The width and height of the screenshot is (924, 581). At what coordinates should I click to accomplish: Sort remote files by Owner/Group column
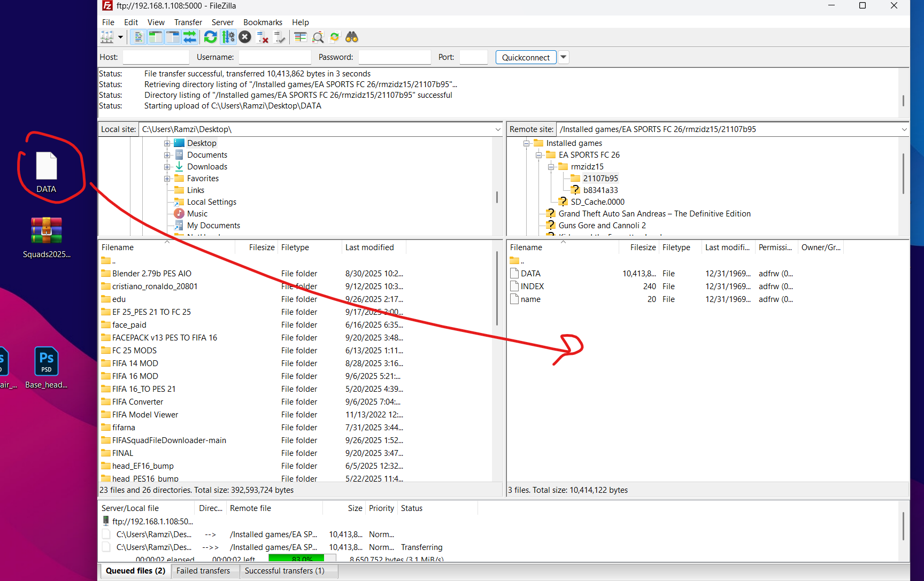click(x=821, y=247)
